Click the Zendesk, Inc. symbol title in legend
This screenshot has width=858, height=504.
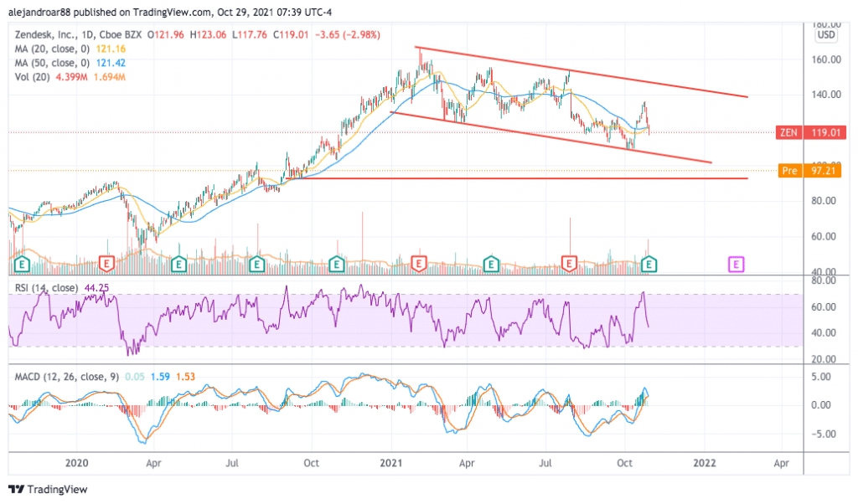45,34
